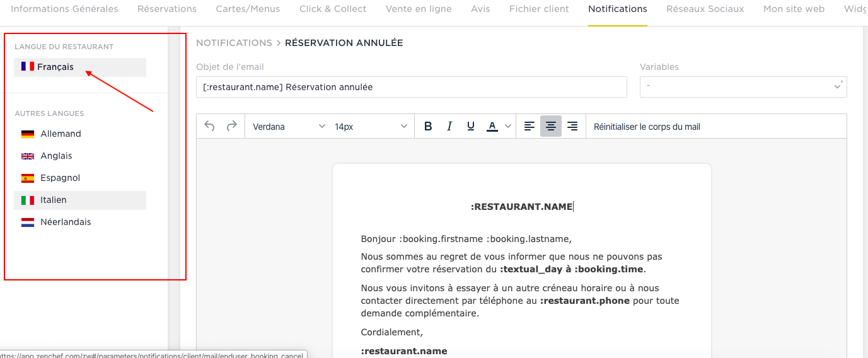This screenshot has height=358, width=868.
Task: Go to the Click & Collect tab
Action: [x=333, y=9]
